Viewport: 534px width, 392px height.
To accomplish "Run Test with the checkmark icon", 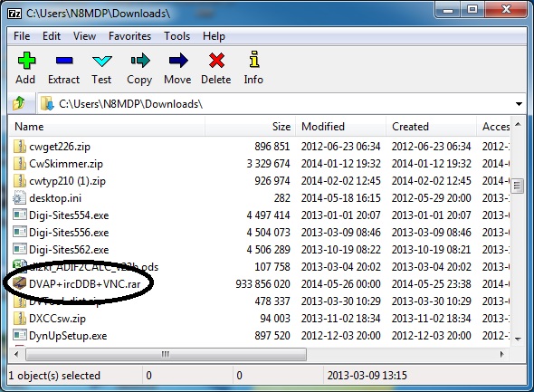I will [102, 61].
